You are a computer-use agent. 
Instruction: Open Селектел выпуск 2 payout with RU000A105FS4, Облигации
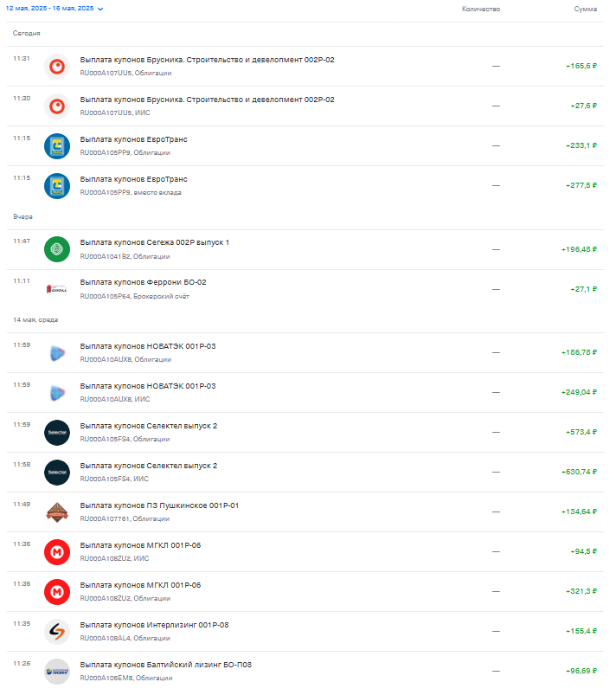coord(305,433)
